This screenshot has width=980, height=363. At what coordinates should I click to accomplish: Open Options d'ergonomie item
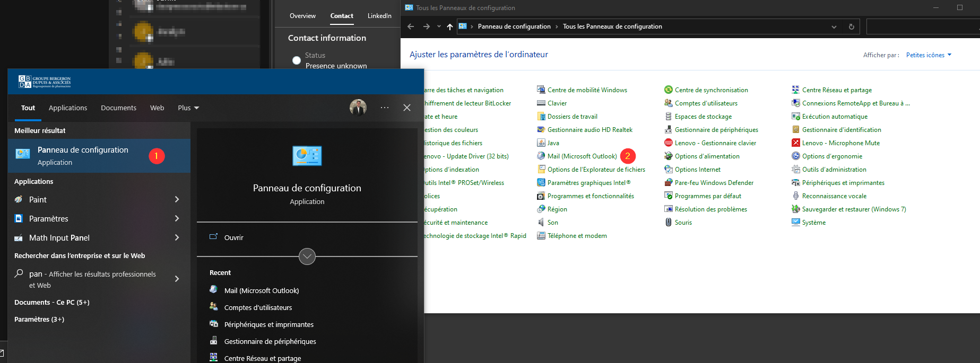click(x=827, y=156)
